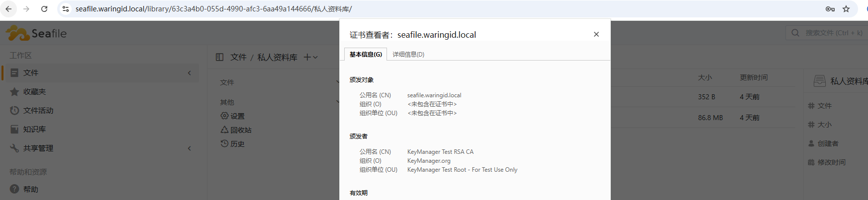Open the saved passwords key icon
This screenshot has height=200, width=868.
[x=830, y=9]
